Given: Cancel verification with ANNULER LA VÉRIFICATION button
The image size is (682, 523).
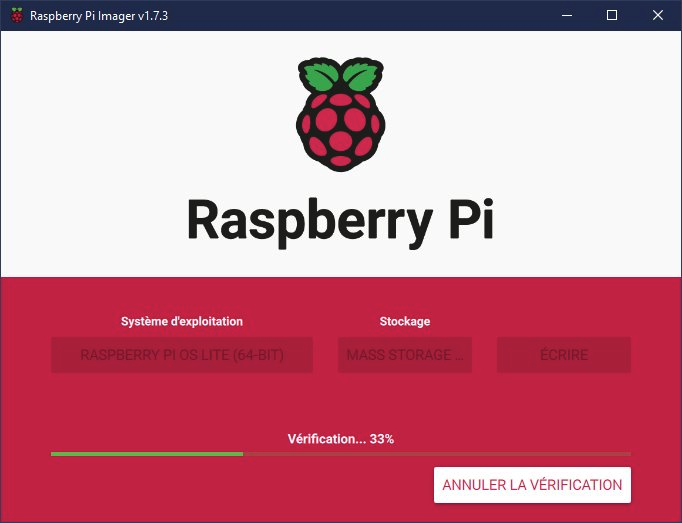Looking at the screenshot, I should 532,485.
